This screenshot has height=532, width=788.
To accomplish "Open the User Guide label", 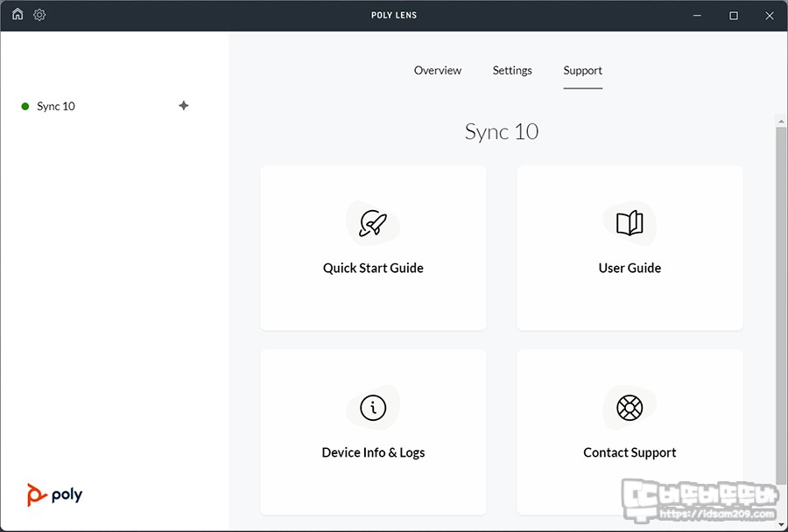I will pyautogui.click(x=630, y=268).
